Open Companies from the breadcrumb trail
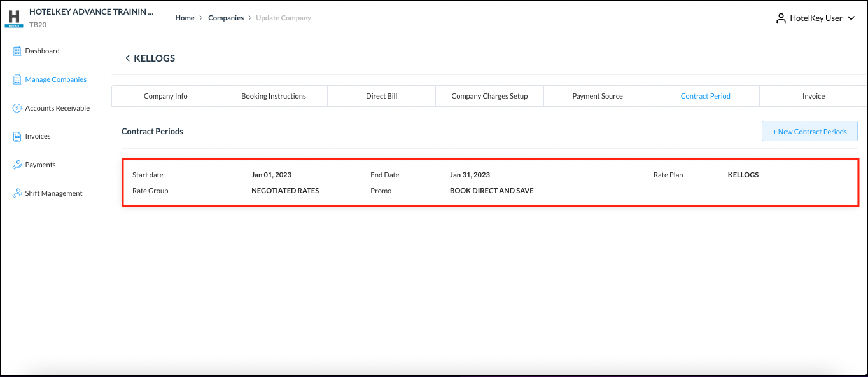 226,18
